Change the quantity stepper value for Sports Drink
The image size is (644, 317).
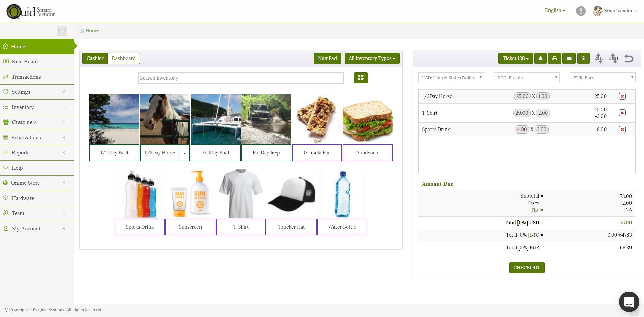tap(542, 129)
